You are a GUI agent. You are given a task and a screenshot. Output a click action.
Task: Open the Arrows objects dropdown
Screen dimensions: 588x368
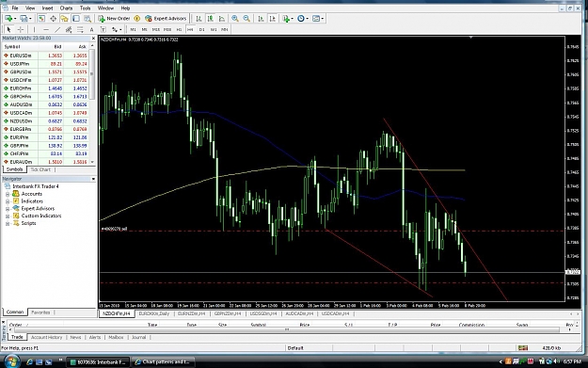[x=117, y=29]
